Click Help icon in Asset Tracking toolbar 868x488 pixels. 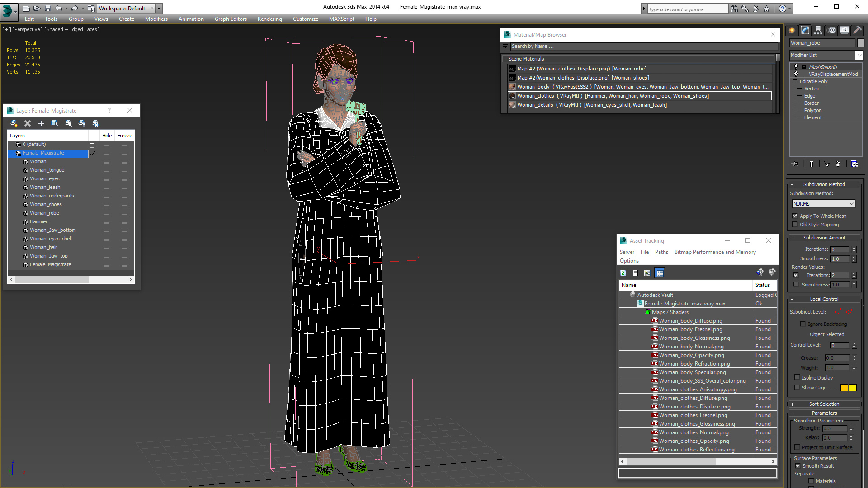coord(759,272)
